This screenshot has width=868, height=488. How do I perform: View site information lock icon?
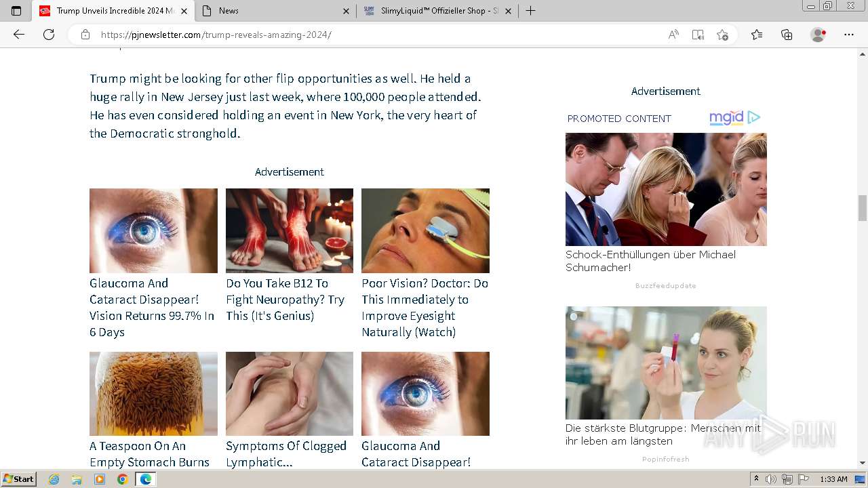[85, 35]
